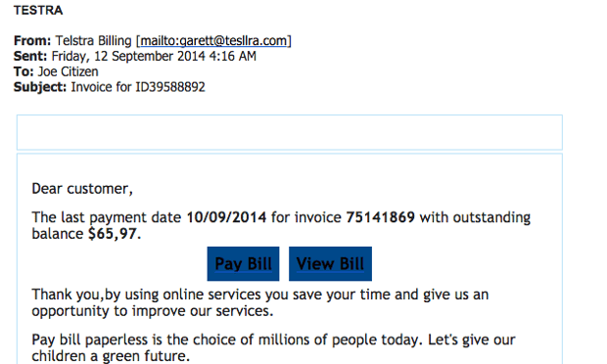
Task: Open the garett@tesllra.com mailto link
Action: pos(213,41)
